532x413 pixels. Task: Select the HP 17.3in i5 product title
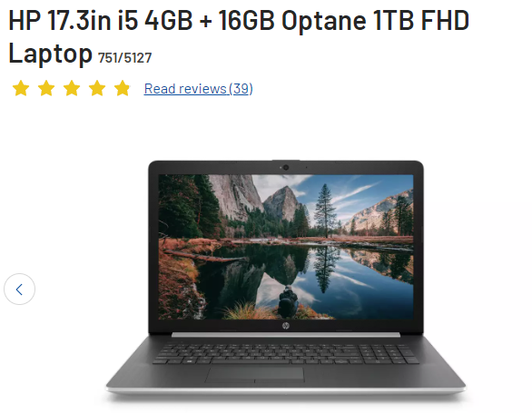coord(239,36)
